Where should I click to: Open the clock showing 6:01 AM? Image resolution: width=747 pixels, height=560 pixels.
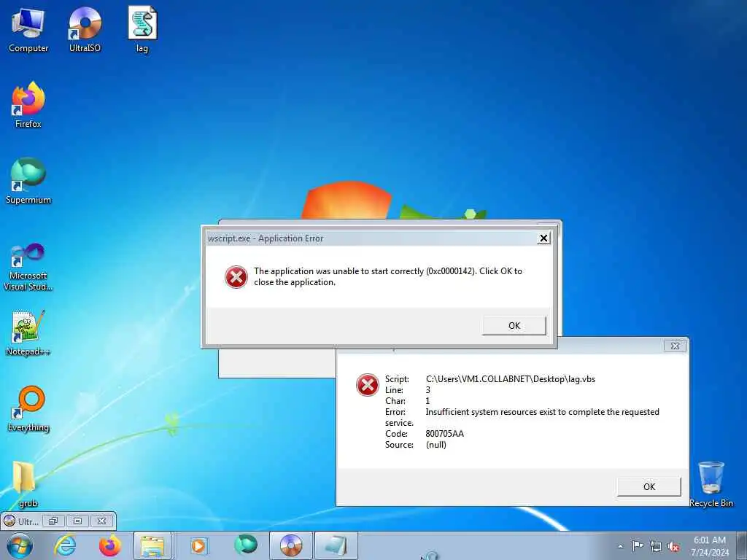coord(710,546)
